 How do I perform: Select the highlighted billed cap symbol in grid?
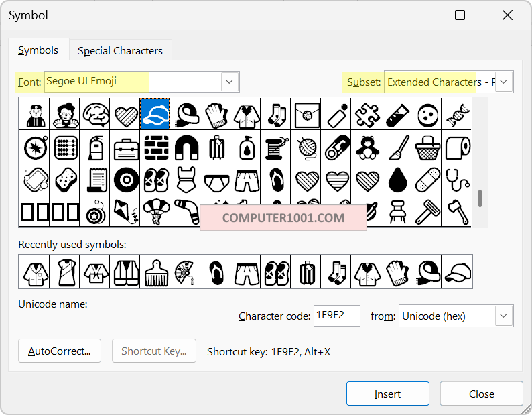[155, 114]
